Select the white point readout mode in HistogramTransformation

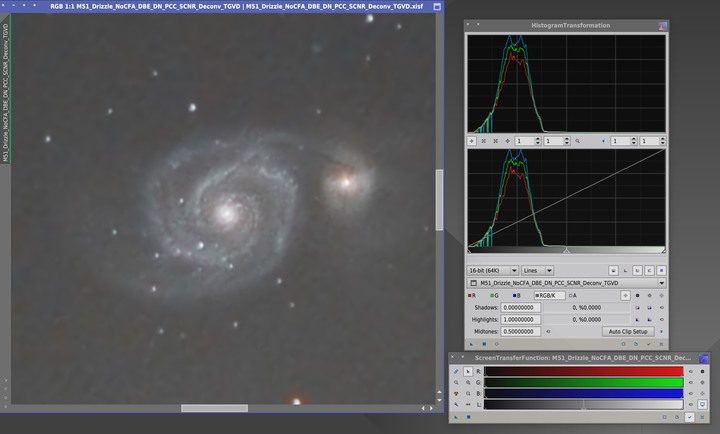tap(661, 296)
